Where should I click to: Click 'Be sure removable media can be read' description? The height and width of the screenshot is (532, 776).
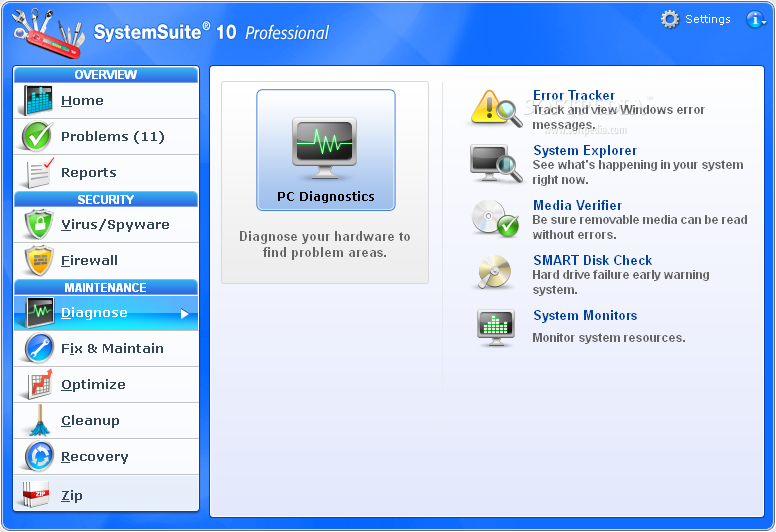[x=640, y=220]
